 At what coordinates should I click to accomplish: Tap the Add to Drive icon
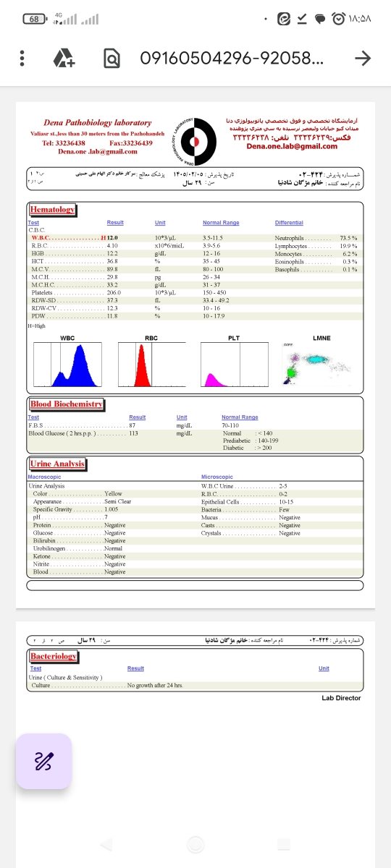[x=64, y=58]
